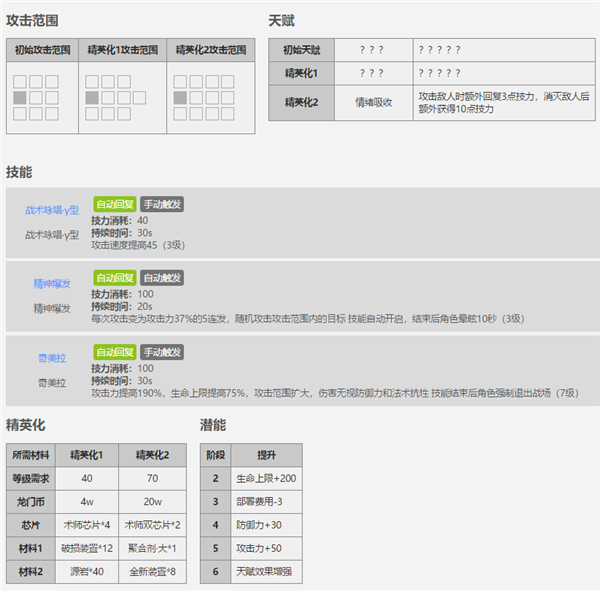Select the 源岩*40 cell
The height and width of the screenshot is (591, 600).
87,572
